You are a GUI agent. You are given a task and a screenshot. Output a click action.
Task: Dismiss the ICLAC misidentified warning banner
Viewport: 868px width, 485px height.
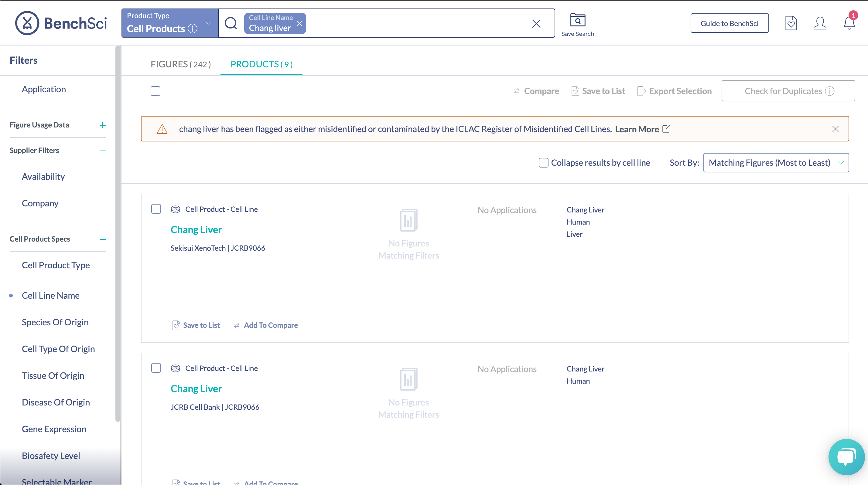pos(835,129)
